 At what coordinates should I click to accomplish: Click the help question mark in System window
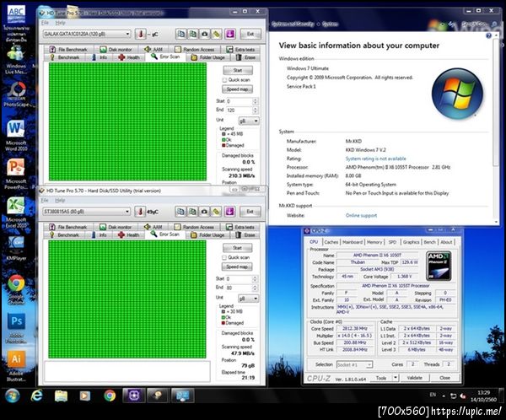click(488, 35)
